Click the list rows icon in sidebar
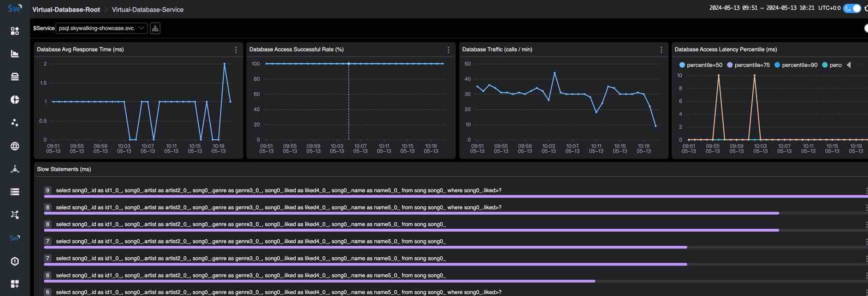Viewport: 868px width, 296px height. point(15,192)
